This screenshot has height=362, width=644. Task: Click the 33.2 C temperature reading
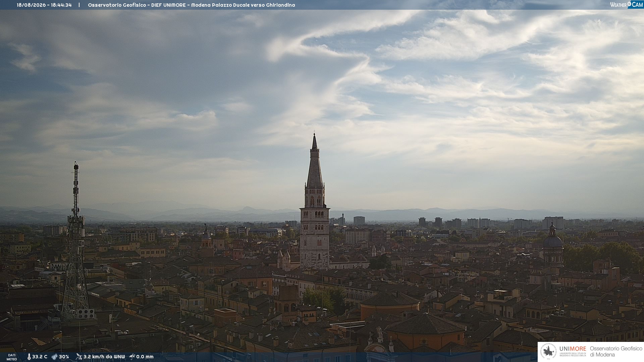coord(40,357)
